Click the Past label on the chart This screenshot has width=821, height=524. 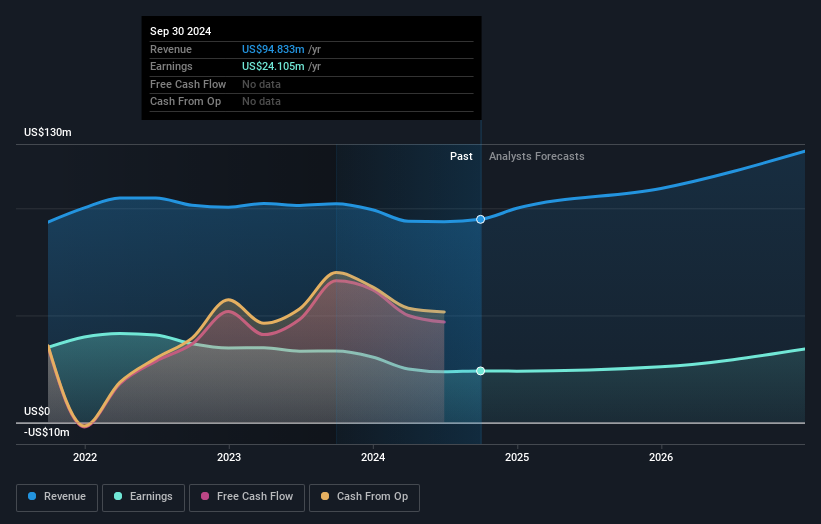(461, 157)
